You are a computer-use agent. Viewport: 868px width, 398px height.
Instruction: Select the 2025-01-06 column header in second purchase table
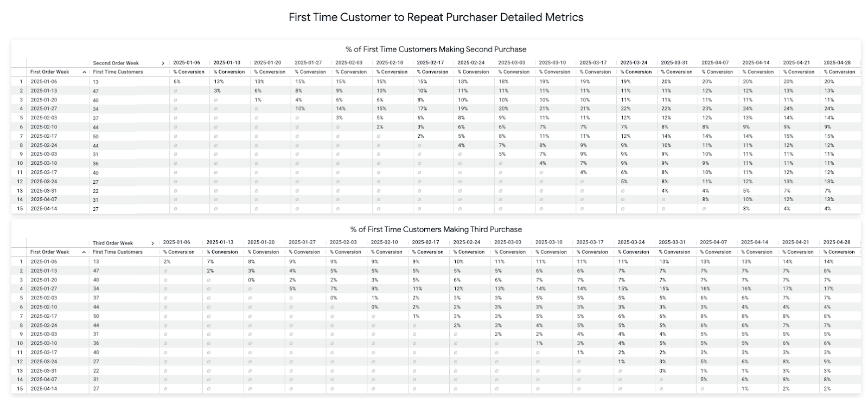pyautogui.click(x=187, y=63)
